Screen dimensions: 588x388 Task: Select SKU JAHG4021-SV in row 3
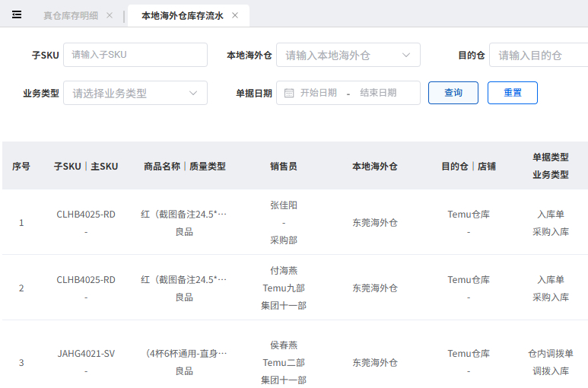click(86, 354)
